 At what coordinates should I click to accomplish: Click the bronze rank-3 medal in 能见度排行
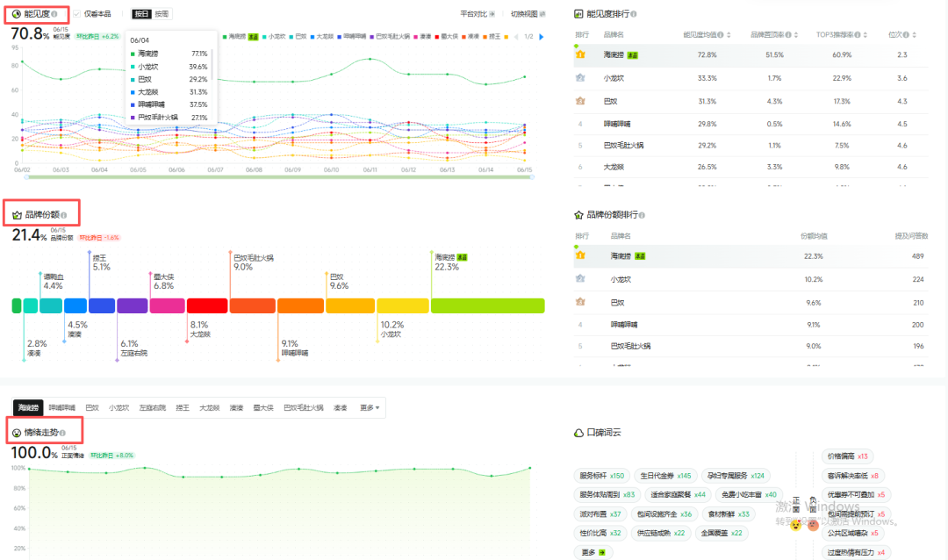pyautogui.click(x=580, y=101)
